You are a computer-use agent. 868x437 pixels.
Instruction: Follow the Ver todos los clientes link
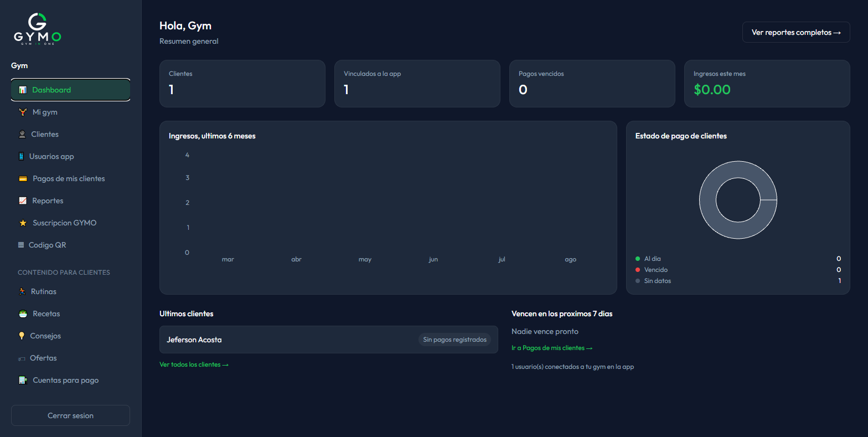click(194, 364)
